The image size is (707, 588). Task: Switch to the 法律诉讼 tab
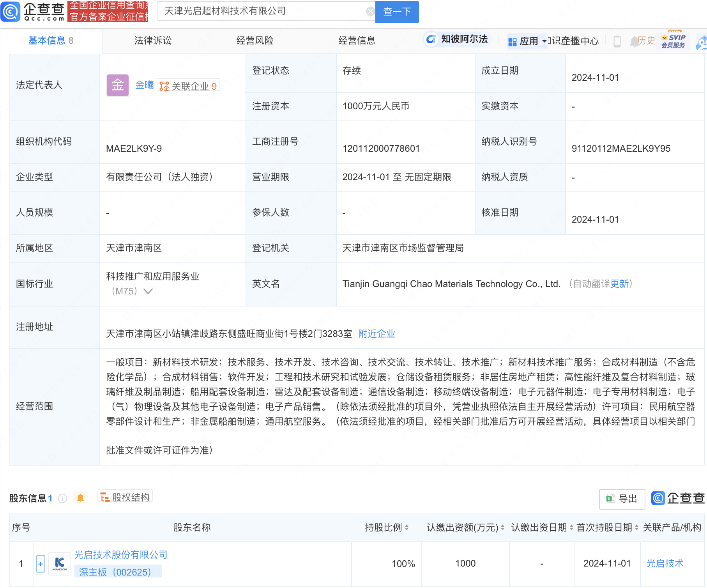tap(153, 40)
